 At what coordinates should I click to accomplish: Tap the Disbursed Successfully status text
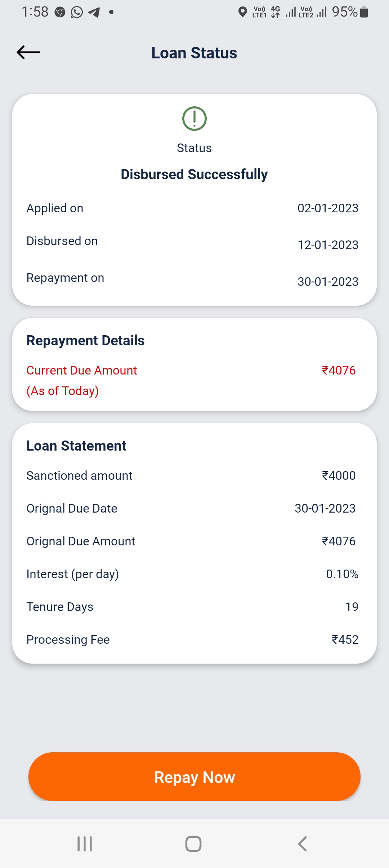[x=194, y=174]
